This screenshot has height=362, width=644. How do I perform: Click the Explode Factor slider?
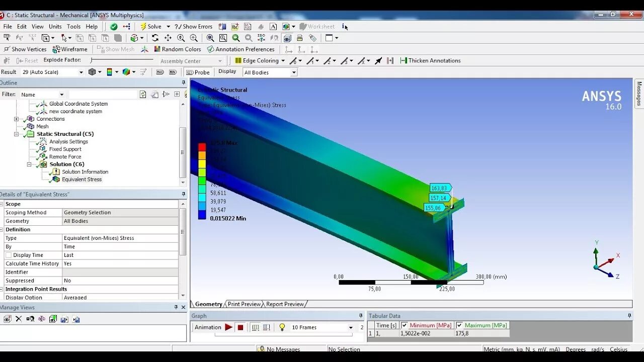(x=121, y=60)
